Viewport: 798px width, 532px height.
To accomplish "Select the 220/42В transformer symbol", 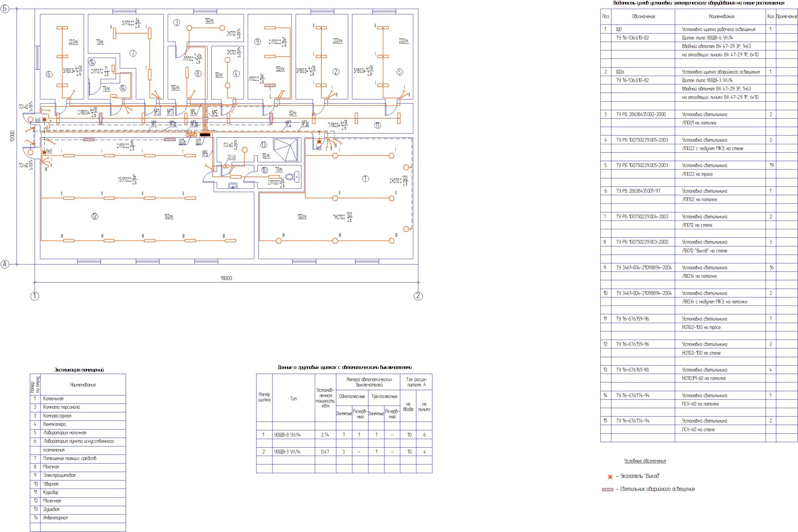I will pos(226,166).
